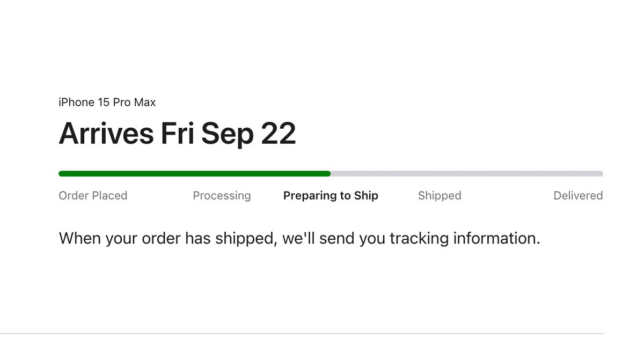Click the Shipped status label

click(x=440, y=195)
